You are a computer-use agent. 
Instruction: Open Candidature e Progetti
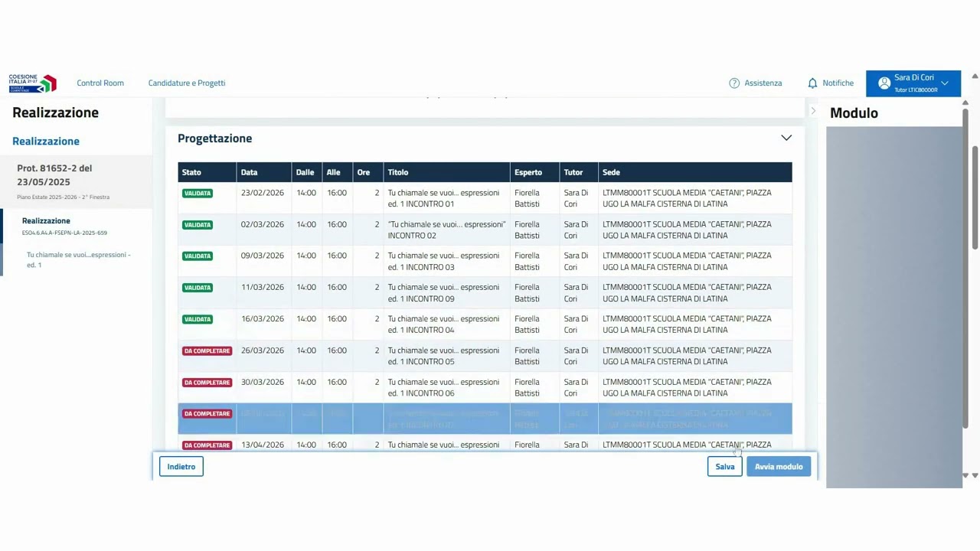point(187,83)
